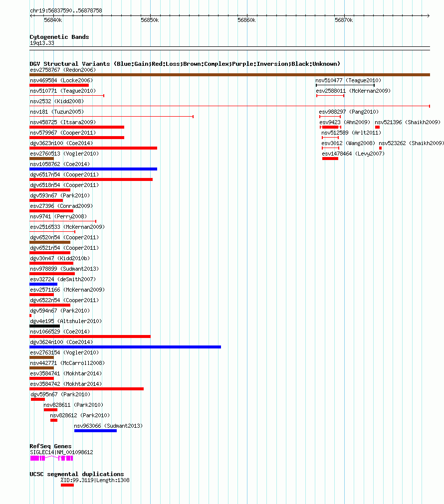The width and height of the screenshot is (444, 504).
Task: Click nsv978899 (Sudmant2013) label
Action: (64, 269)
